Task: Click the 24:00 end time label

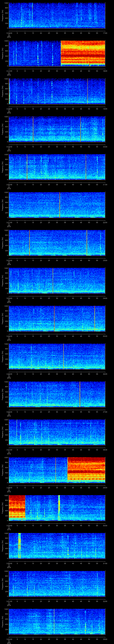Action: pyautogui.click(x=105, y=298)
